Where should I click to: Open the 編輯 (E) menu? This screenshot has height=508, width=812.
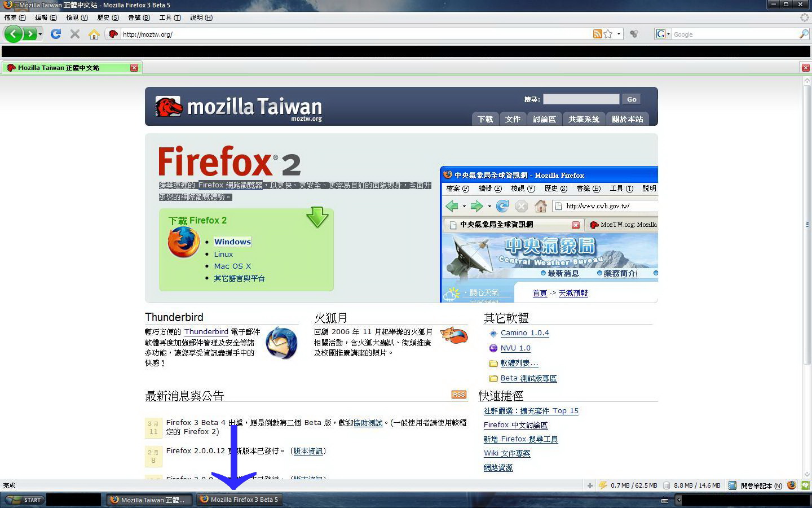46,17
